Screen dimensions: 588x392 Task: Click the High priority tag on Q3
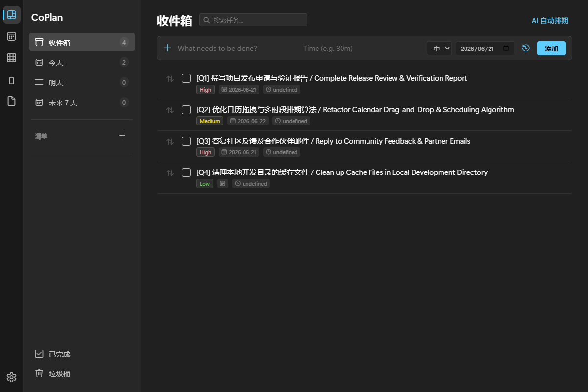pos(205,152)
